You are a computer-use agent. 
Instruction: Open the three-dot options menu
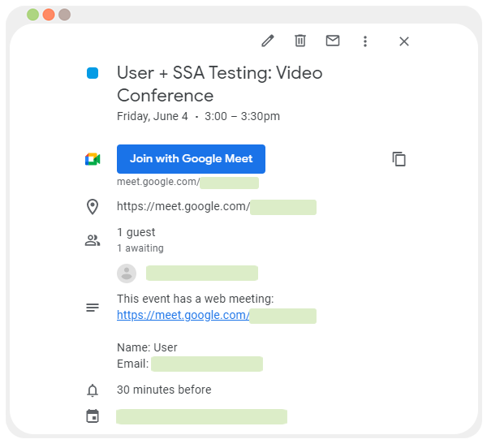point(365,41)
